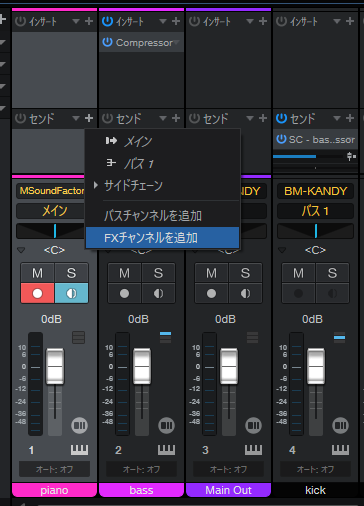Click the send fader icon under SC - bas..ssor
The height and width of the screenshot is (506, 364).
[x=351, y=156]
